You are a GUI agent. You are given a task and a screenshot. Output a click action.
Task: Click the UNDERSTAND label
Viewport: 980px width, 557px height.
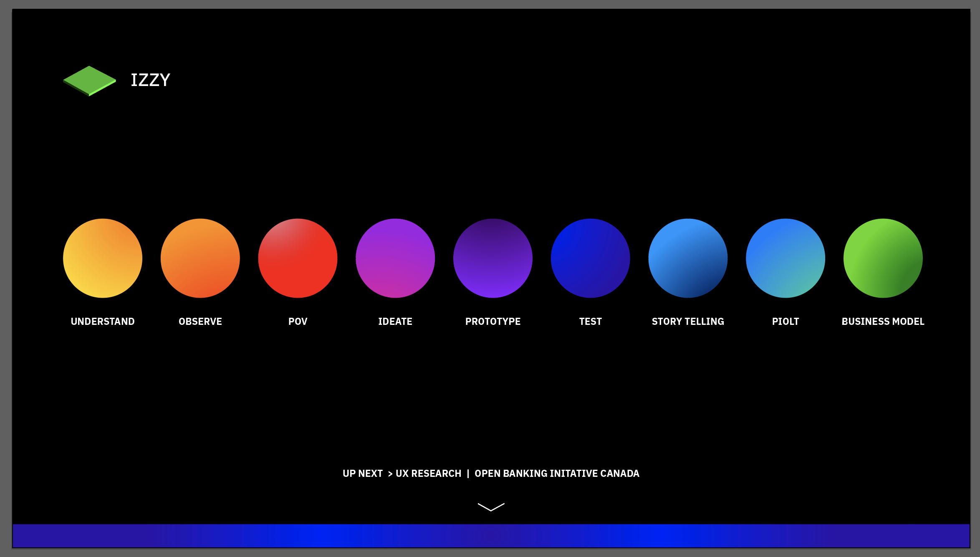(x=103, y=322)
